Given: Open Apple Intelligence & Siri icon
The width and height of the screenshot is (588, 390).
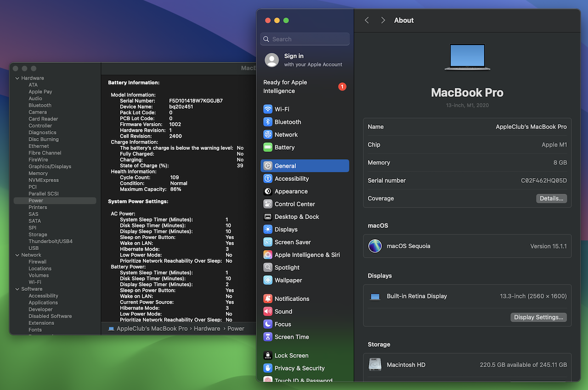Looking at the screenshot, I should click(268, 255).
